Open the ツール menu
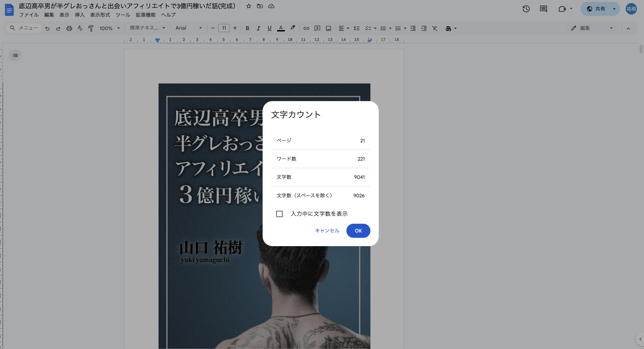 click(x=123, y=15)
